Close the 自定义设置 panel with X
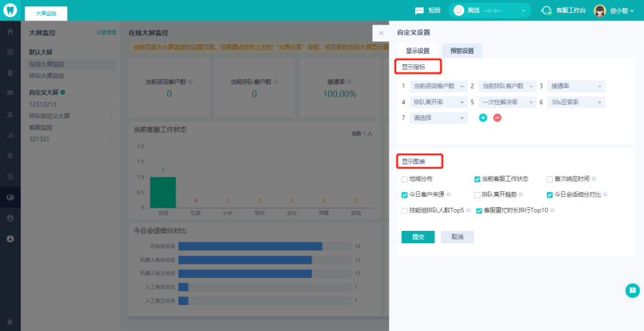Image resolution: width=644 pixels, height=331 pixels. [x=381, y=33]
